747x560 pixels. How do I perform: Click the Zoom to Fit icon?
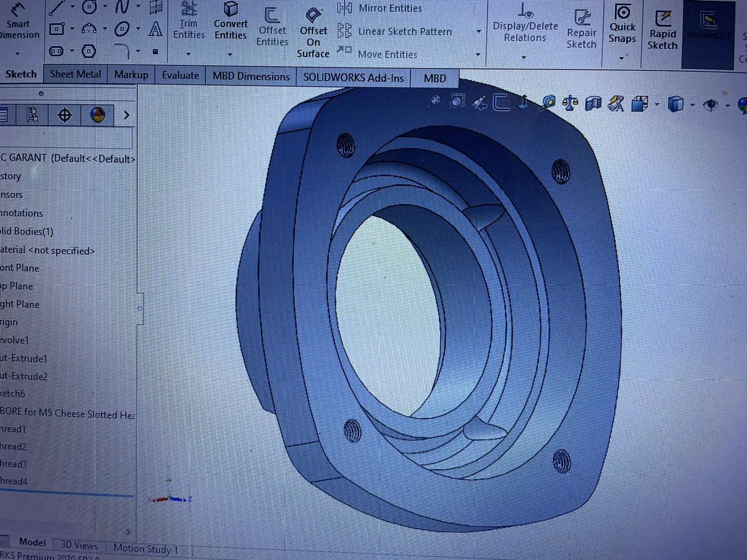click(x=435, y=101)
